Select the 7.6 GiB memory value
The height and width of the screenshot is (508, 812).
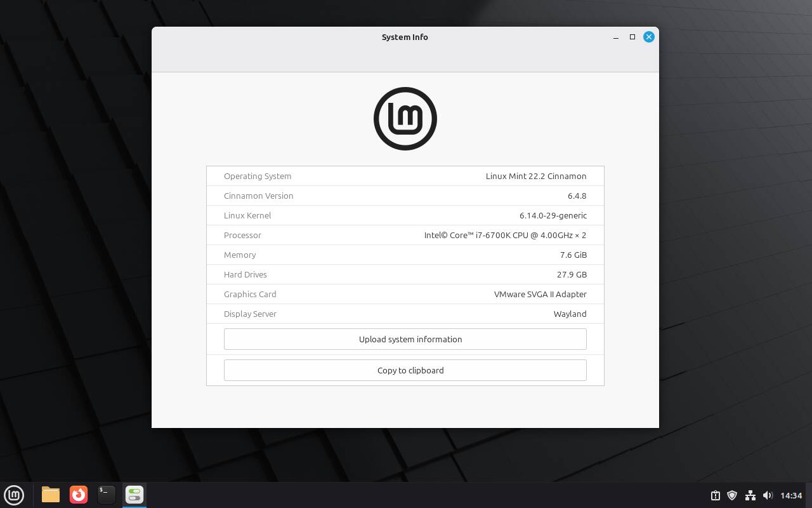573,255
